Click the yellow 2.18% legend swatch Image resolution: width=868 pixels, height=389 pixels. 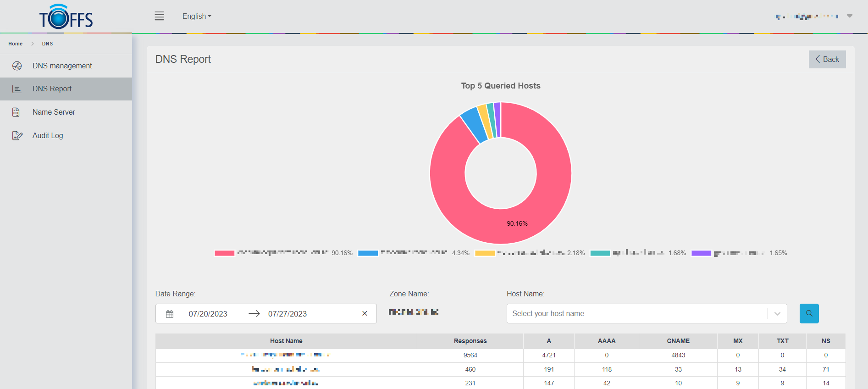point(485,253)
